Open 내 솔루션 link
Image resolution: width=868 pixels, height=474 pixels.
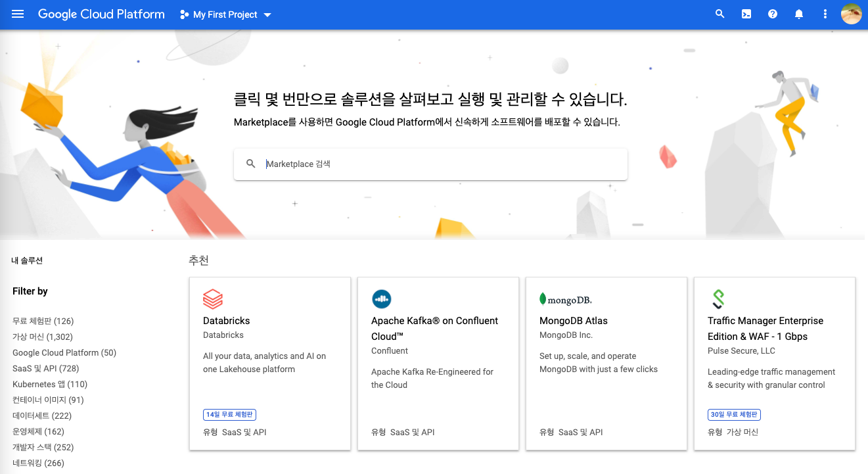pos(27,261)
